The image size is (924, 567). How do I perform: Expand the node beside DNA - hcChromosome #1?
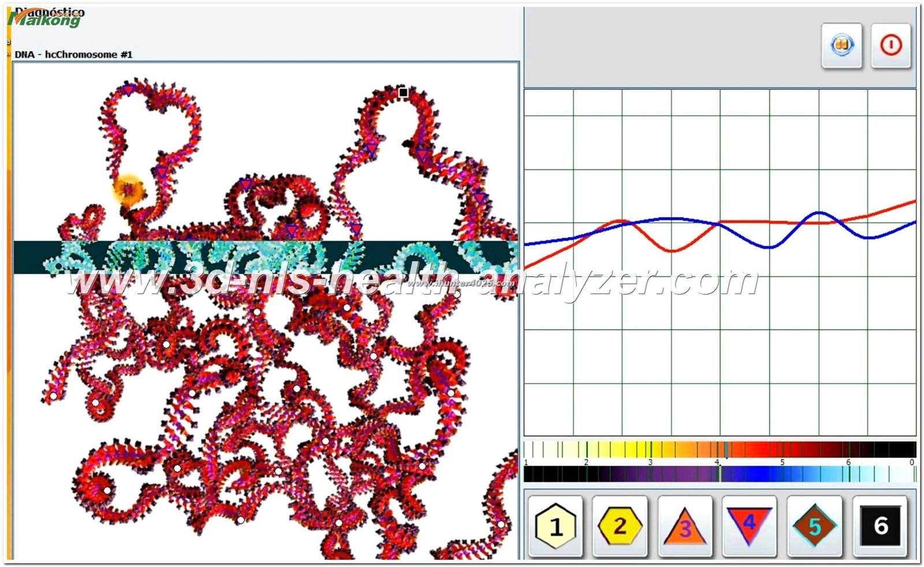coord(9,55)
